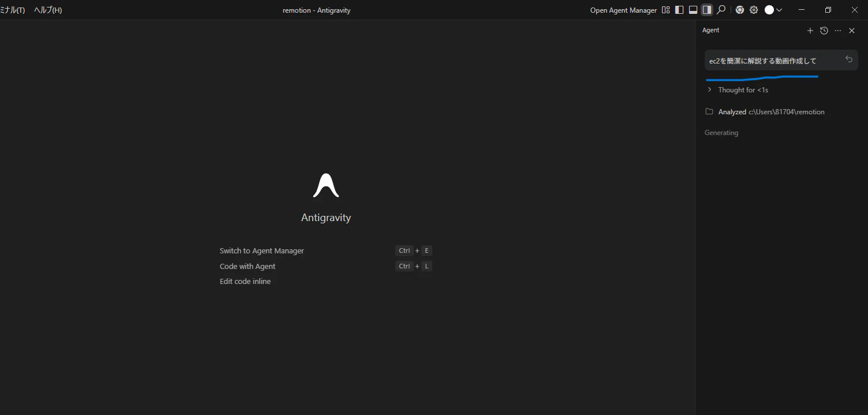Click Switch to Agent Manager
Image resolution: width=868 pixels, height=415 pixels.
coord(261,251)
